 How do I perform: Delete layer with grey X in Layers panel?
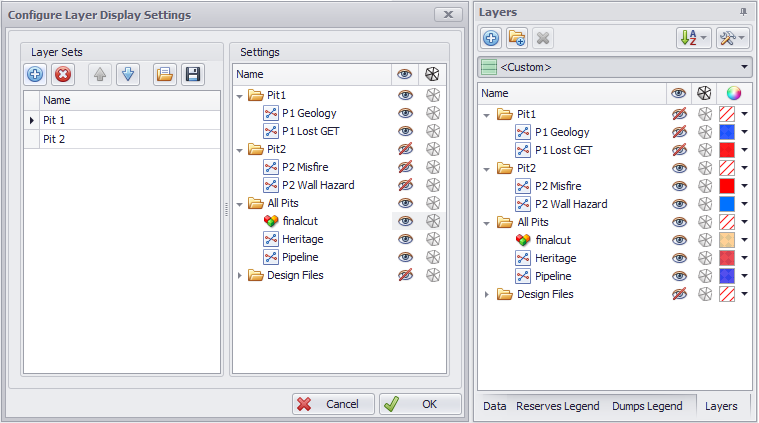543,38
